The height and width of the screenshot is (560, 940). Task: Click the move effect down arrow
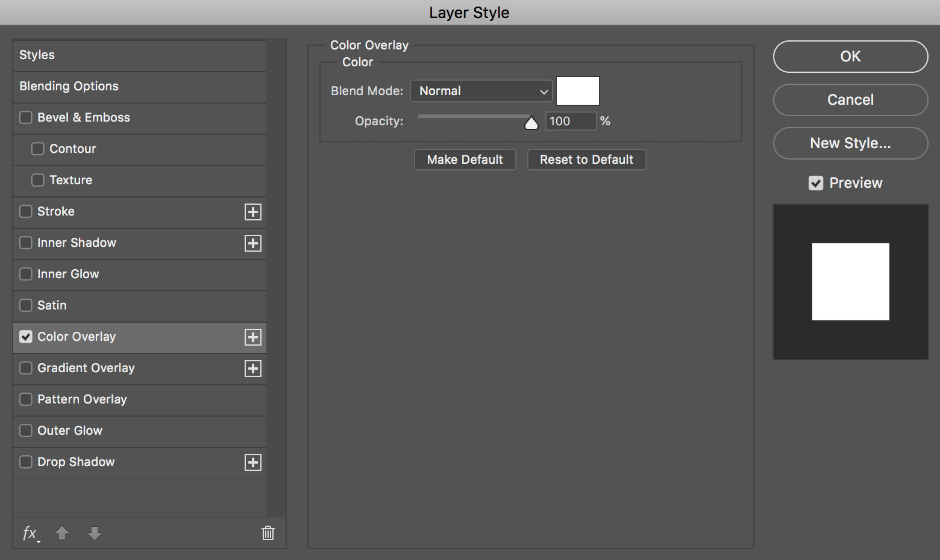[95, 533]
